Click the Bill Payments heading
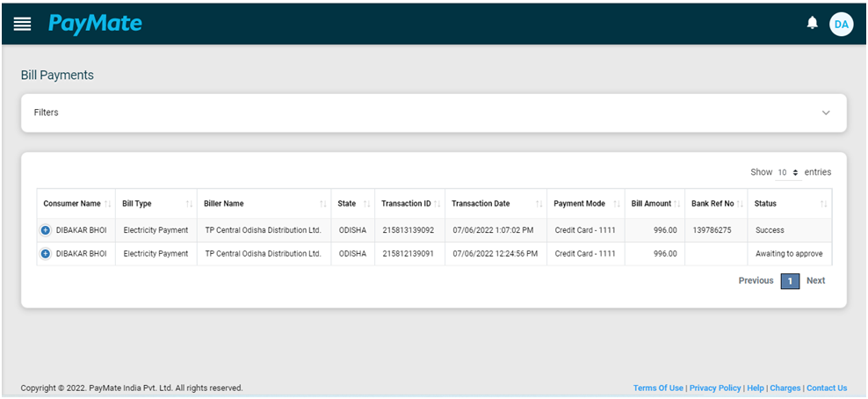The image size is (868, 399). (x=58, y=75)
